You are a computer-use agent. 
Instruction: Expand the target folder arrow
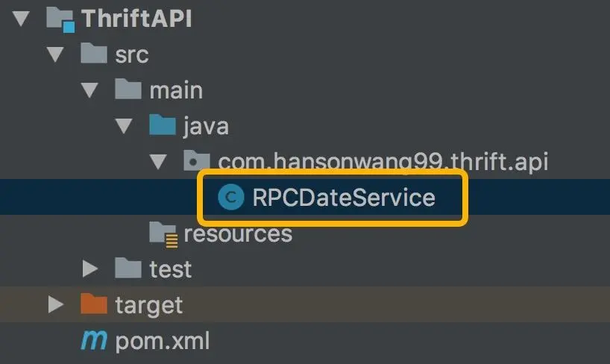pos(56,304)
